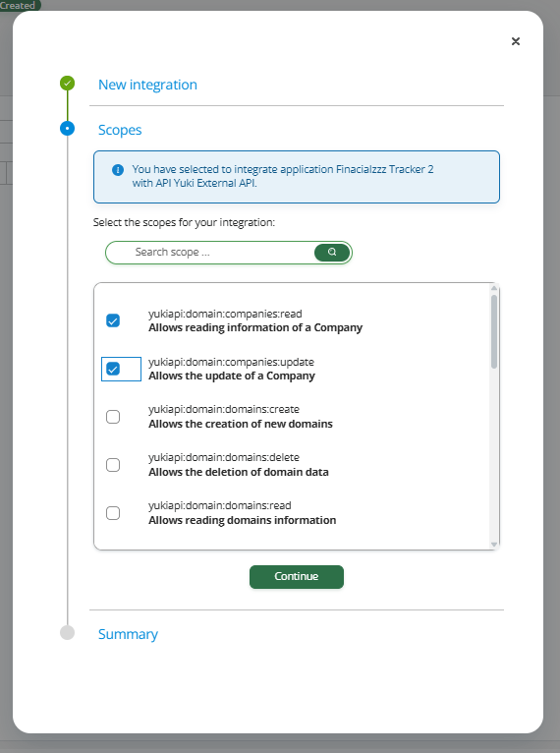The width and height of the screenshot is (560, 753).
Task: Open the New integration step heading
Action: pyautogui.click(x=147, y=85)
